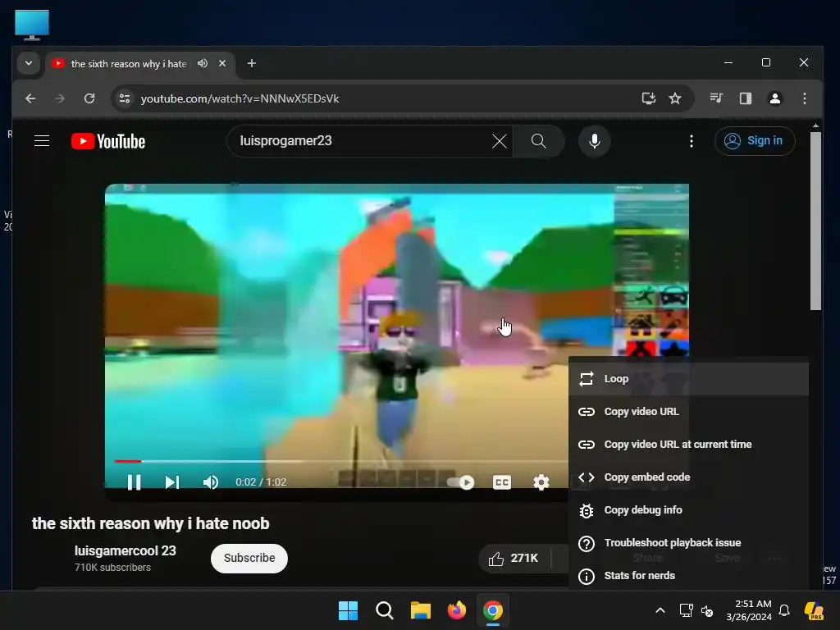Open player settings gear
This screenshot has height=630, width=840.
(x=541, y=482)
